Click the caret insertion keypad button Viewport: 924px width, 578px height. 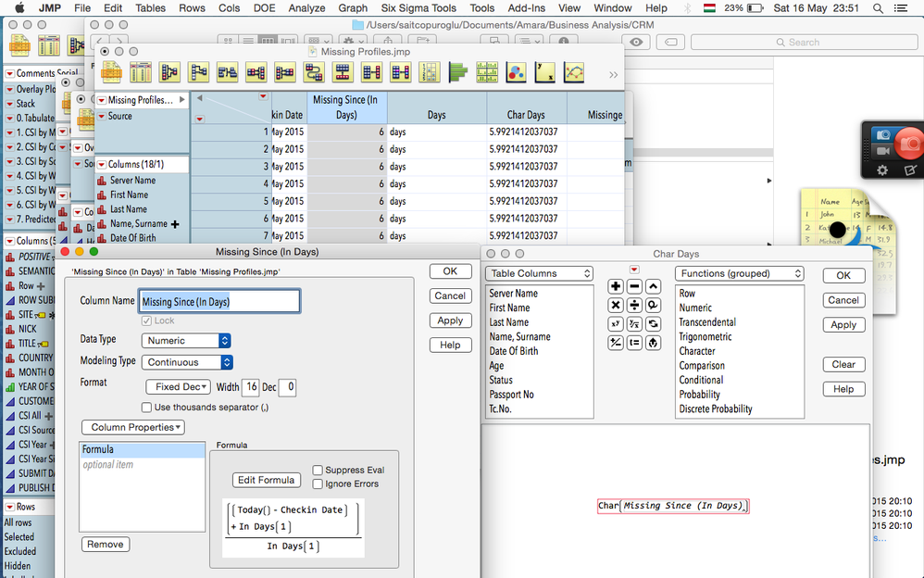click(x=653, y=286)
